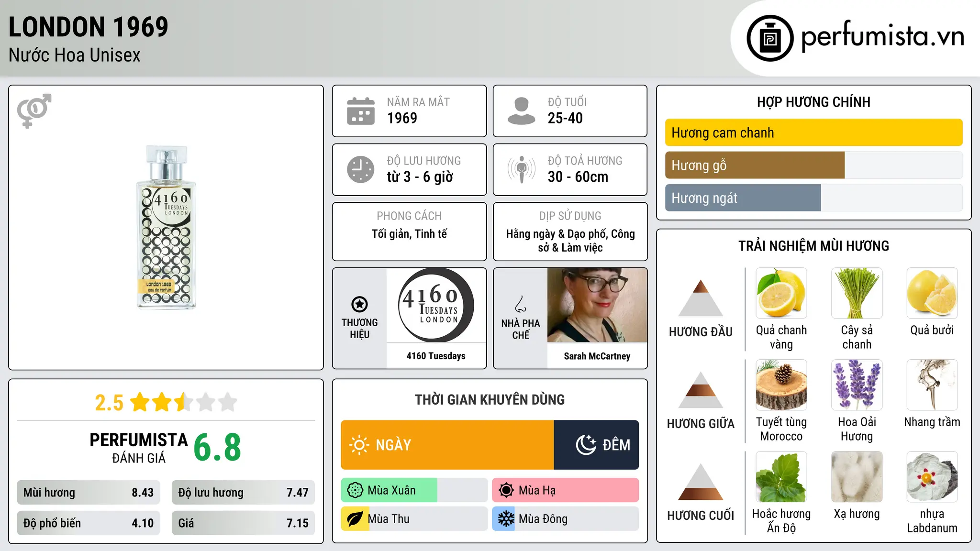This screenshot has height=551, width=980.
Task: Select the Quả chanh vàng note image
Action: coord(781,293)
